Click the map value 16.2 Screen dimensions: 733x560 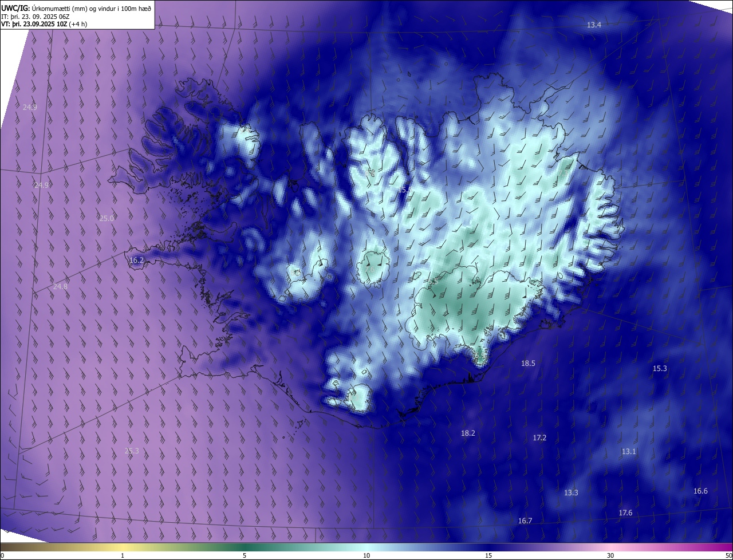[137, 261]
